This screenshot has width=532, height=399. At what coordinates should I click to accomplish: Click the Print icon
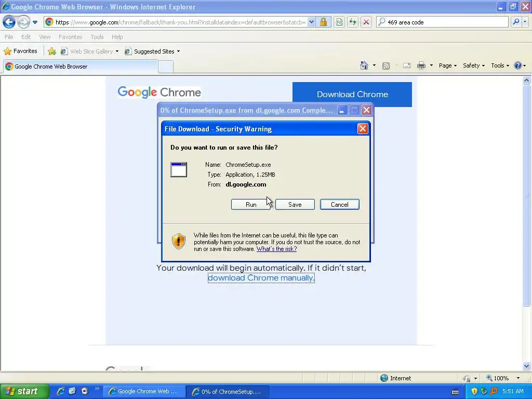(x=421, y=65)
